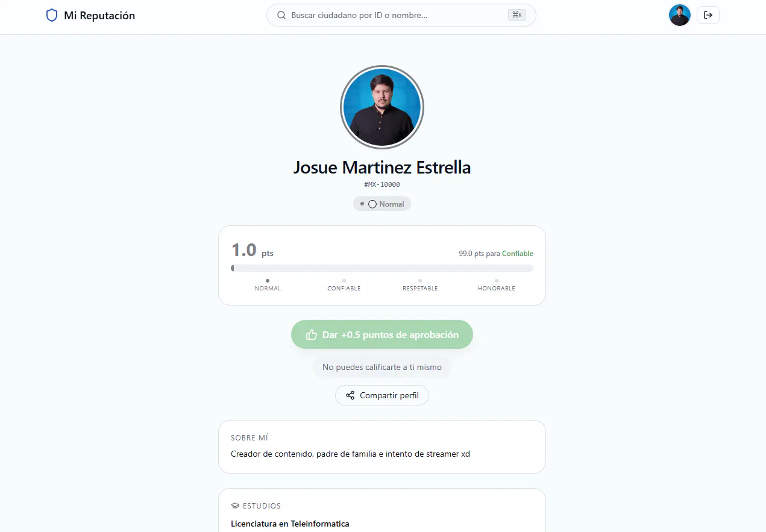Screen dimensions: 766x532
Task: Click the 1.0 pts score value
Action: (253, 250)
